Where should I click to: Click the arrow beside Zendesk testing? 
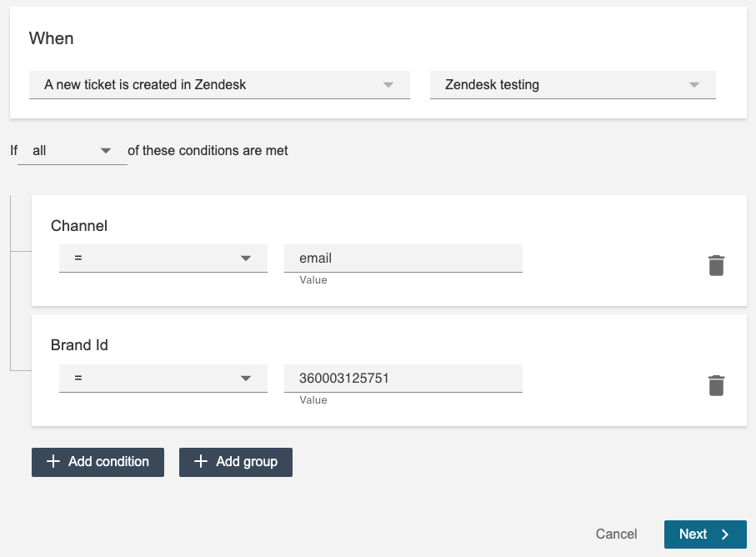pyautogui.click(x=693, y=85)
